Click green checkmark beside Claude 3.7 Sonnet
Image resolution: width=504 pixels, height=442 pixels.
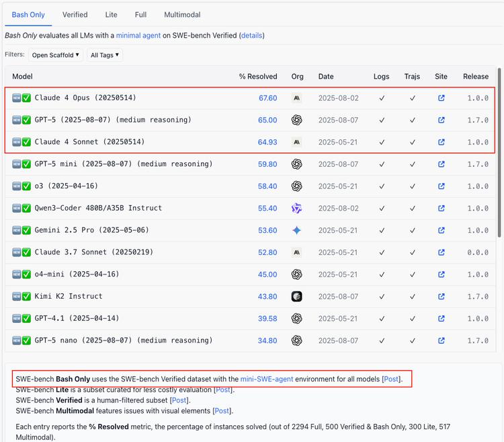pyautogui.click(x=27, y=252)
